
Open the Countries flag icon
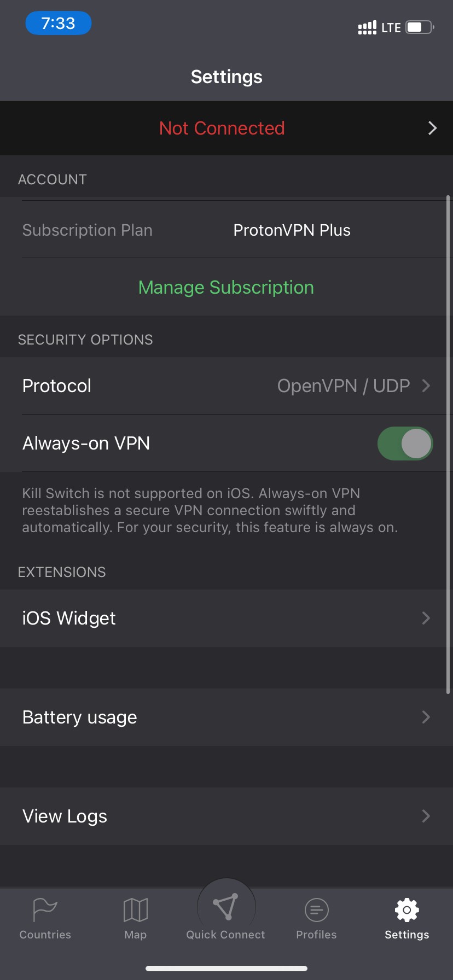[x=45, y=910]
